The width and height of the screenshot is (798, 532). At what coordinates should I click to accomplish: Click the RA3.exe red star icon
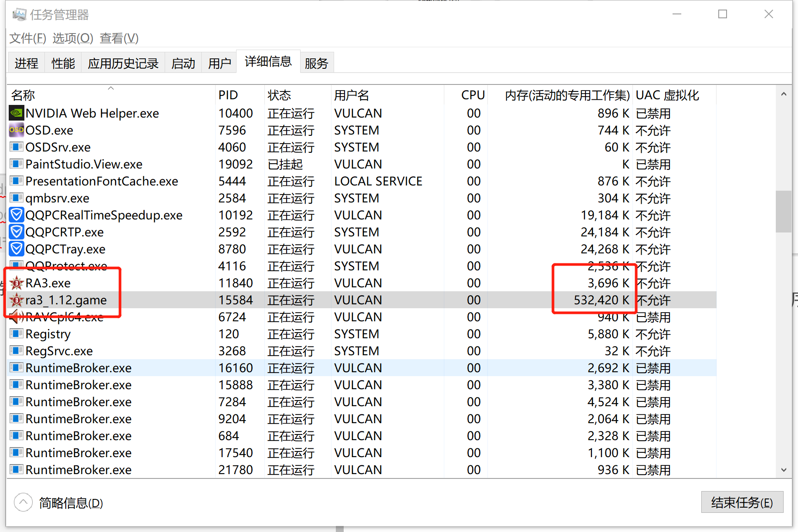pos(16,283)
